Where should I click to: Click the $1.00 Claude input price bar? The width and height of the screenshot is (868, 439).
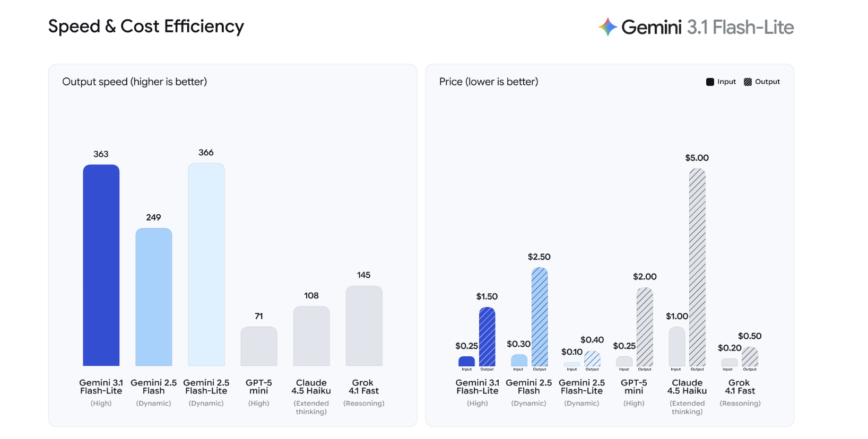(x=676, y=346)
